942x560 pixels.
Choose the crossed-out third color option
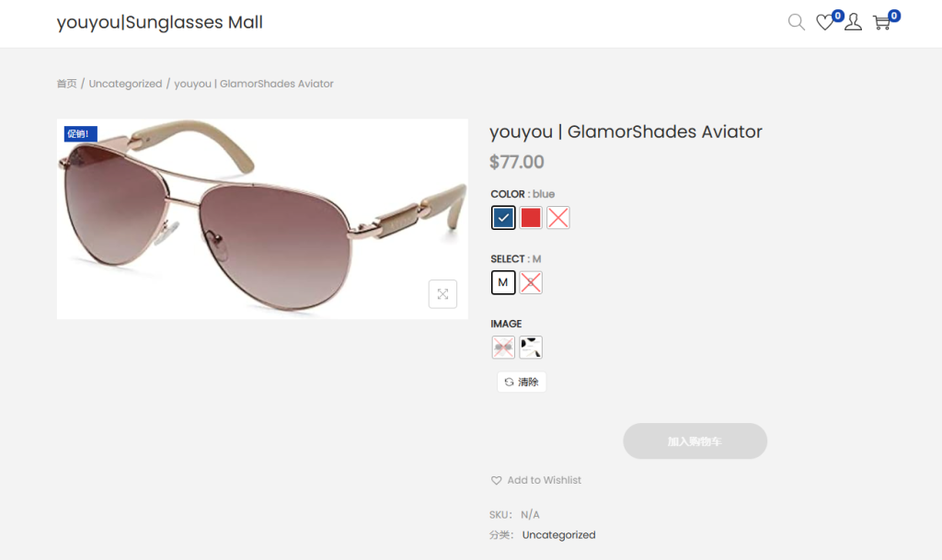557,217
